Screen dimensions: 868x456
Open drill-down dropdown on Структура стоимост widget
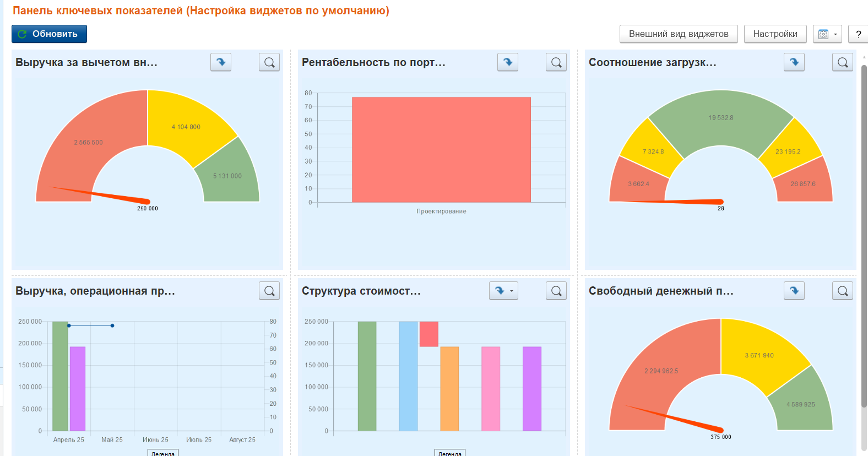[x=503, y=291]
